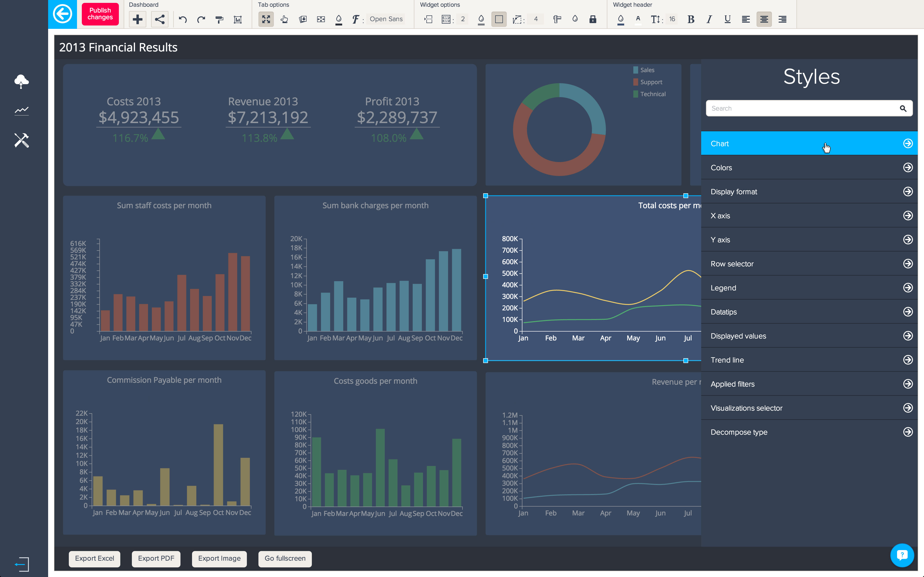Click the Publish changes button
Viewport: 924px width, 577px height.
tap(100, 14)
